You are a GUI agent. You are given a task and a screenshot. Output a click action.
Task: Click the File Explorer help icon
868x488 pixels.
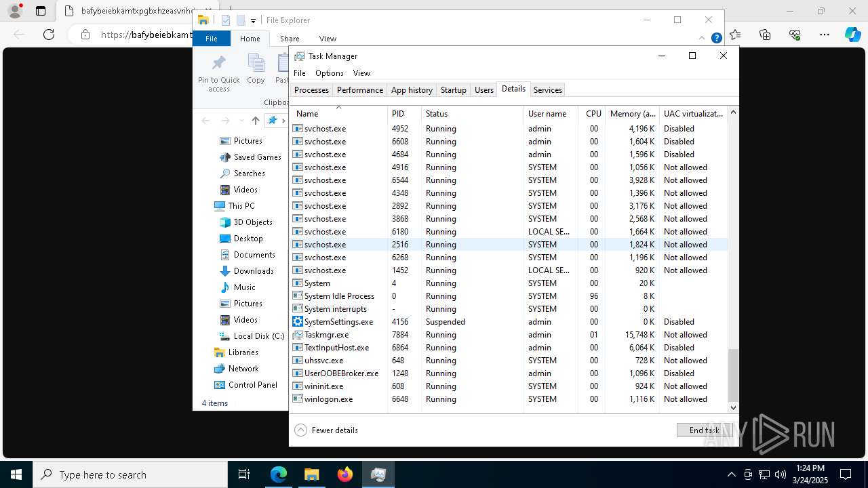tap(716, 39)
